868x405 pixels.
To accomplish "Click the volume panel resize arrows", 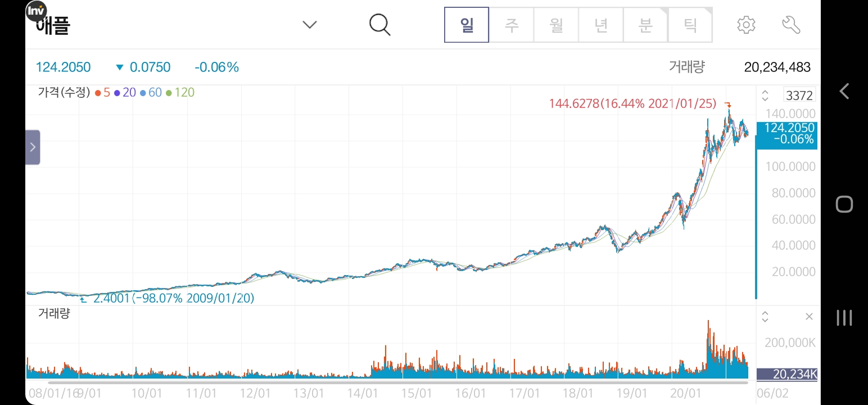I will click(765, 317).
